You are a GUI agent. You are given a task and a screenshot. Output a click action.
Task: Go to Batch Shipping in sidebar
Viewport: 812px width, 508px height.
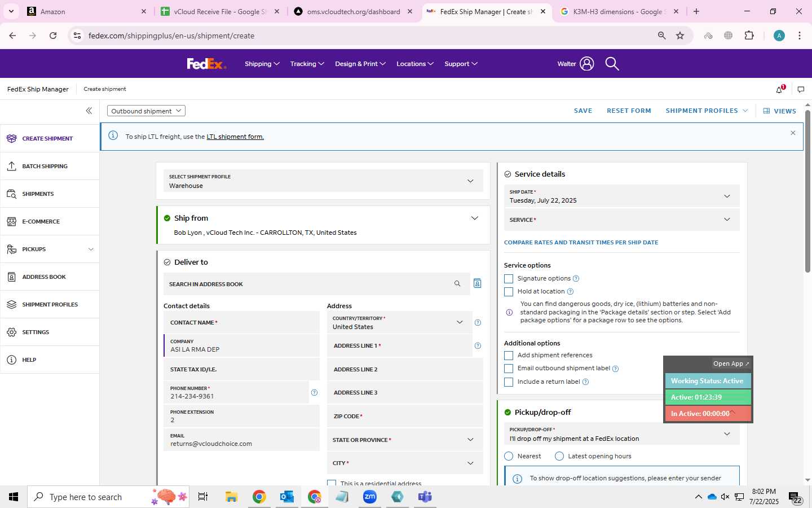pyautogui.click(x=50, y=166)
